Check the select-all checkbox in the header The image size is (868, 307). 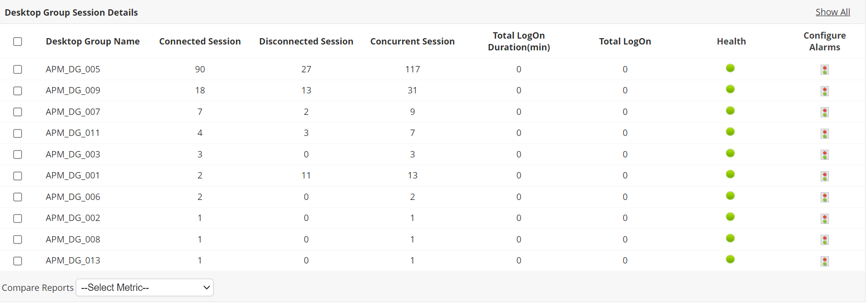pos(18,42)
